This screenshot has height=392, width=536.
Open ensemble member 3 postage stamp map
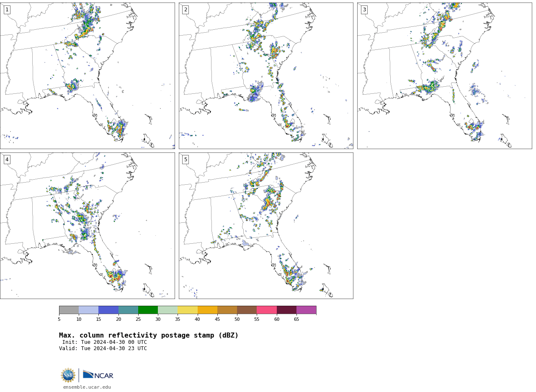pyautogui.click(x=445, y=76)
